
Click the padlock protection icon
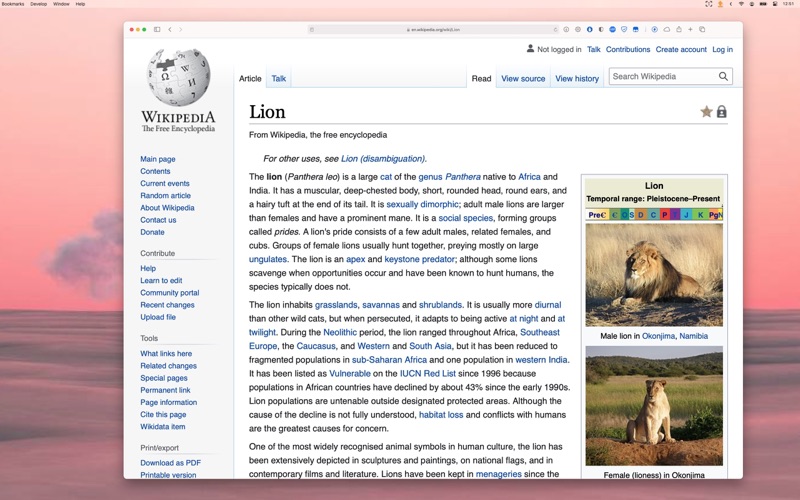pos(721,112)
